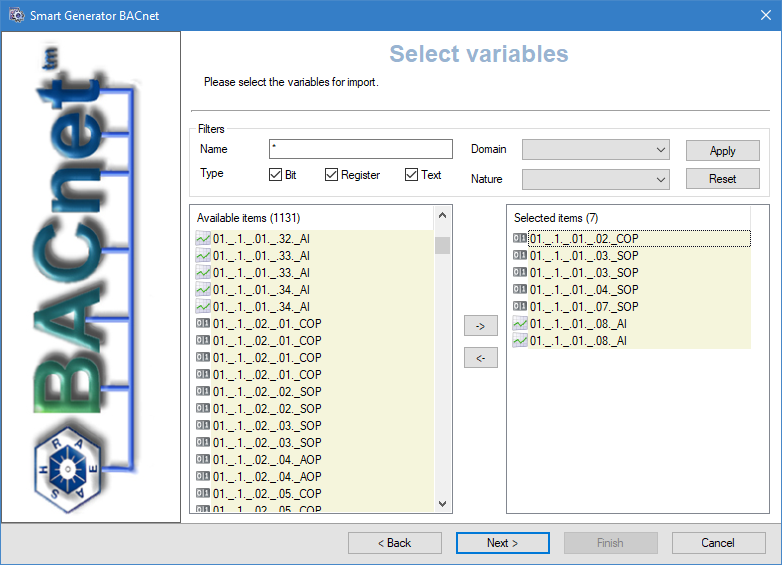782x565 pixels.
Task: Click the ASHRAE hexagon logo
Action: tap(68, 470)
